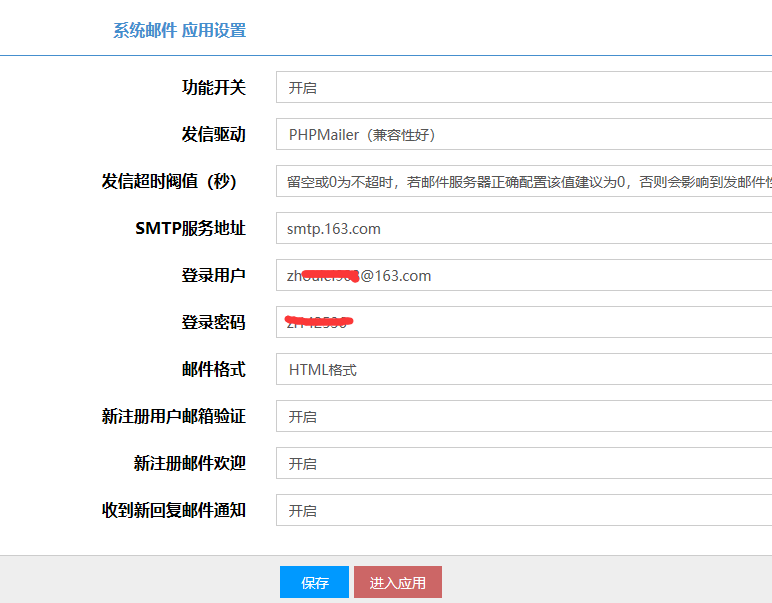
Task: Focus the 登录用户 email input field
Action: (x=523, y=275)
